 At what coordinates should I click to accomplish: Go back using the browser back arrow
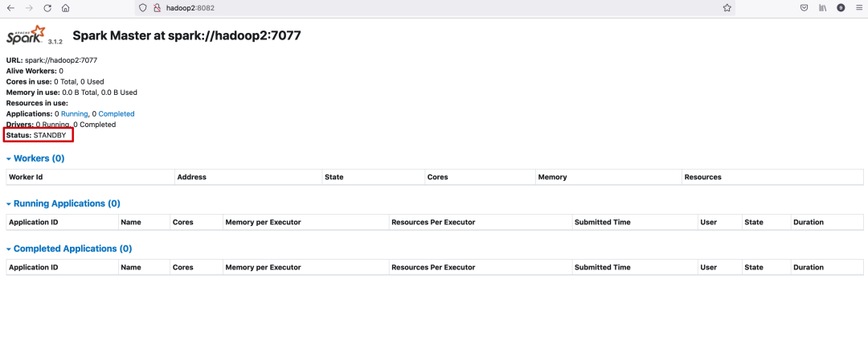(10, 8)
